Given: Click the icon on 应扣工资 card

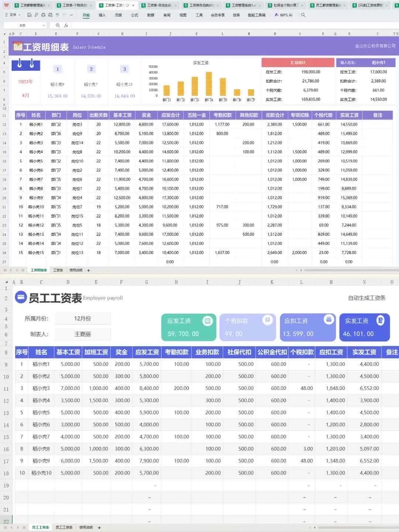Looking at the screenshot, I should [328, 319].
